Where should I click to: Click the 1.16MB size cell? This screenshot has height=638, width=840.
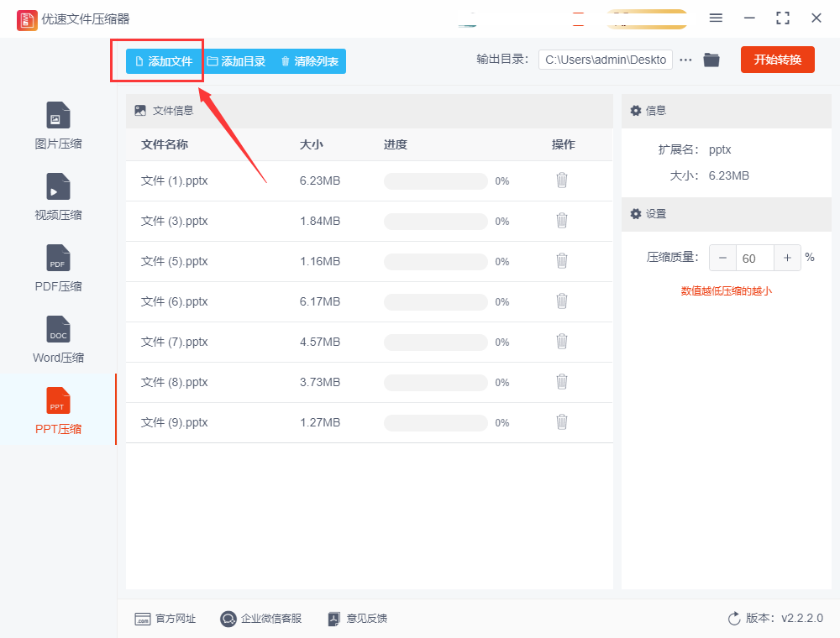(320, 261)
